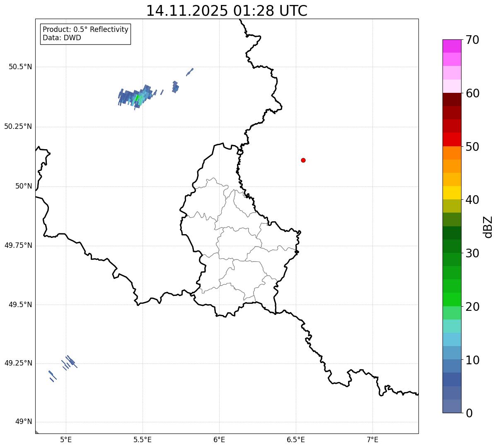Click the "dBZ" colorbar axis label
Image resolution: width=498 pixels, height=448 pixels.
tap(488, 226)
